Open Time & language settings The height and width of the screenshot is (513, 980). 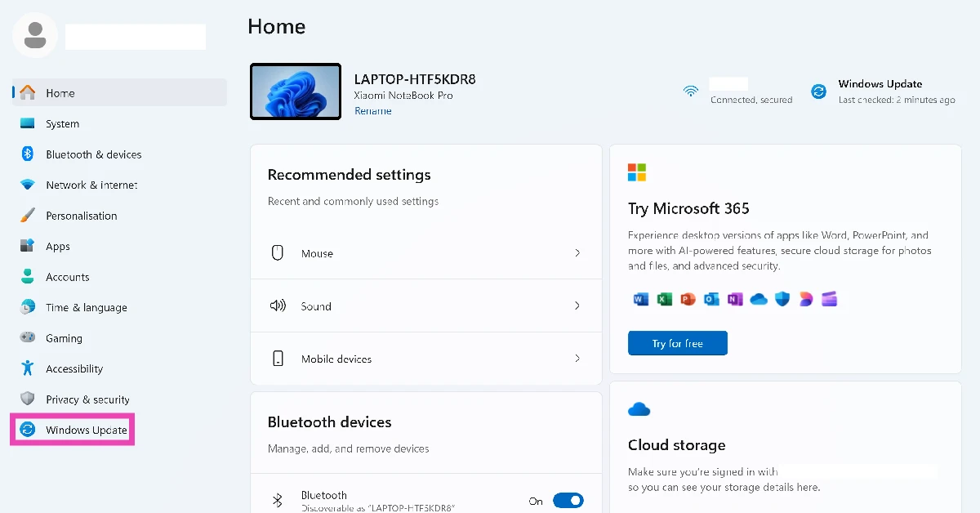[x=86, y=308]
